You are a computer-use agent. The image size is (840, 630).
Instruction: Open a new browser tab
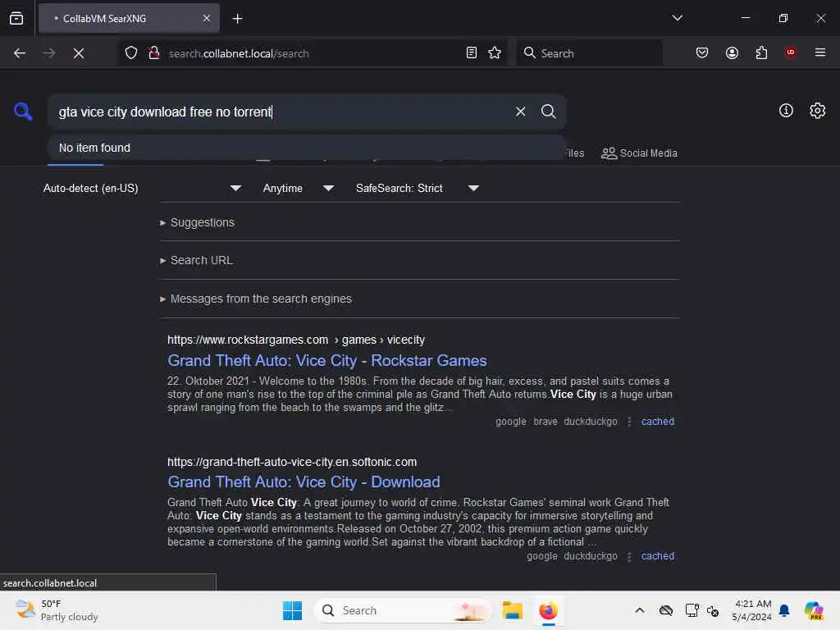(237, 19)
